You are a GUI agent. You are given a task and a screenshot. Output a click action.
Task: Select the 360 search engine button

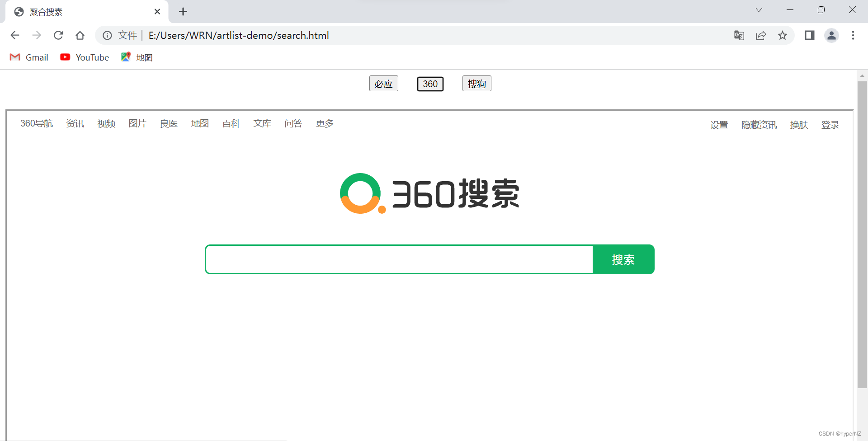click(430, 84)
